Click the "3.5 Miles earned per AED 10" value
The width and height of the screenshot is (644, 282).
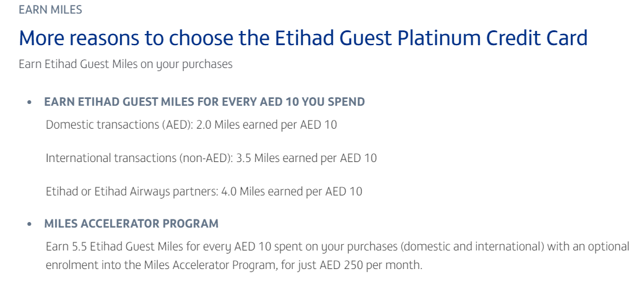click(x=306, y=158)
